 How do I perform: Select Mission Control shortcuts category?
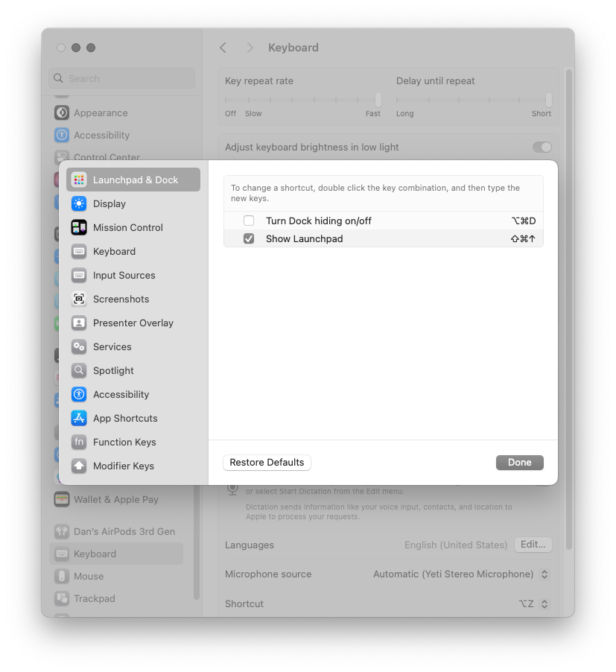click(133, 227)
